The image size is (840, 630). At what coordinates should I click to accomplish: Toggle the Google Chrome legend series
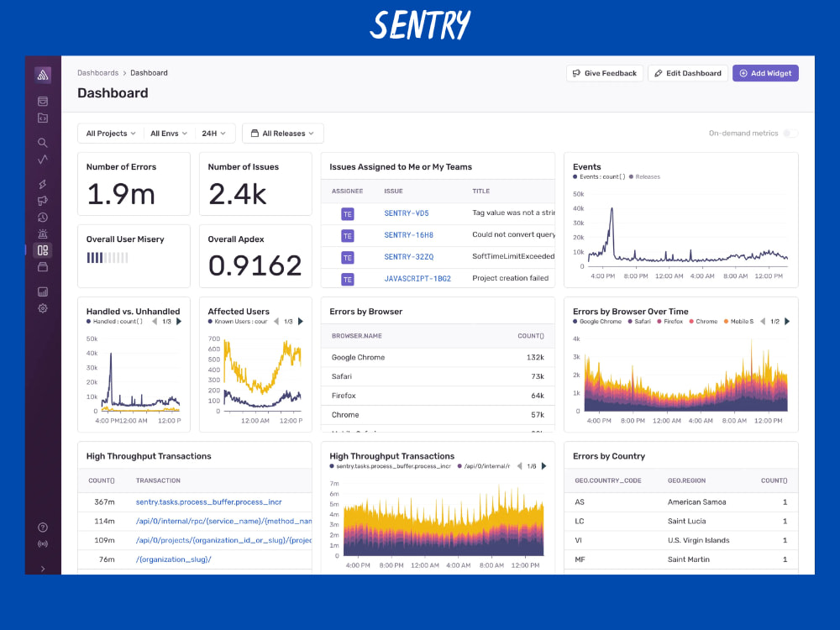[597, 322]
